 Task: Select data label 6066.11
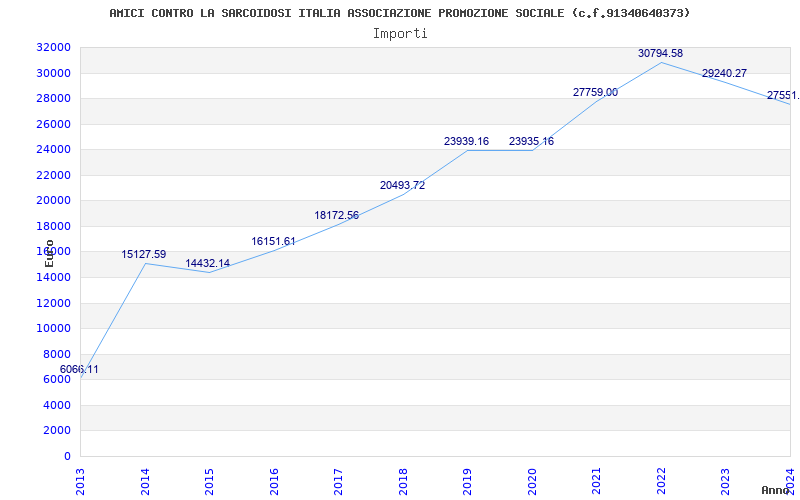pyautogui.click(x=79, y=369)
